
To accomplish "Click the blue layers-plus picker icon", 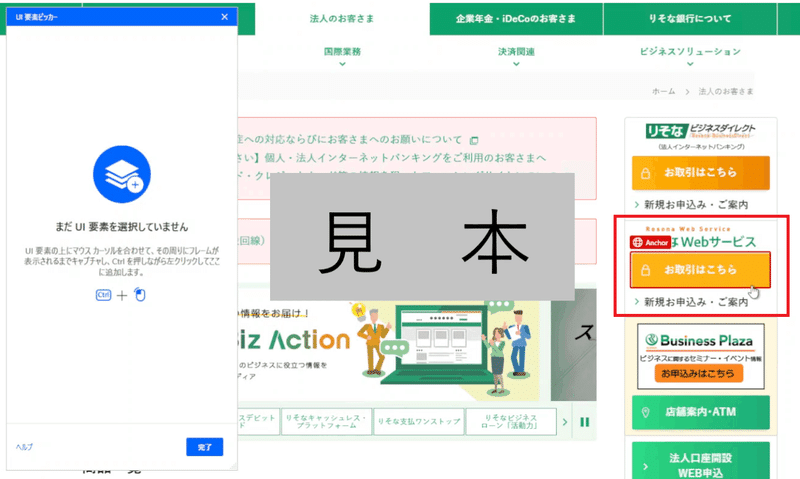I will point(121,174).
